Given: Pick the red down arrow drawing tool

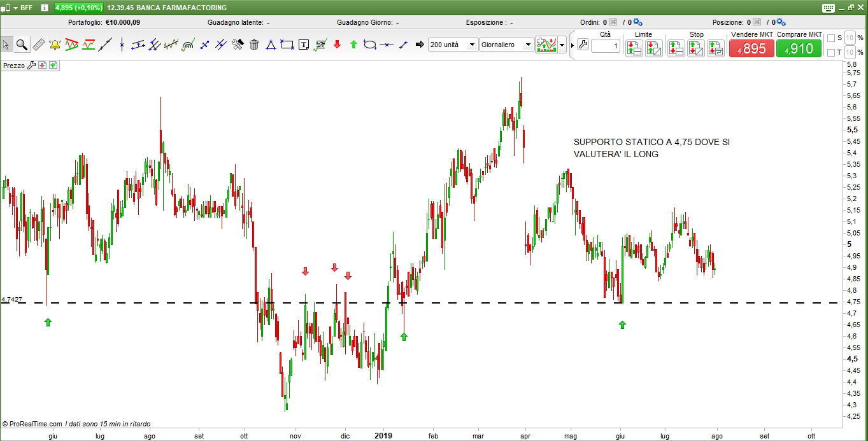Looking at the screenshot, I should click(337, 45).
